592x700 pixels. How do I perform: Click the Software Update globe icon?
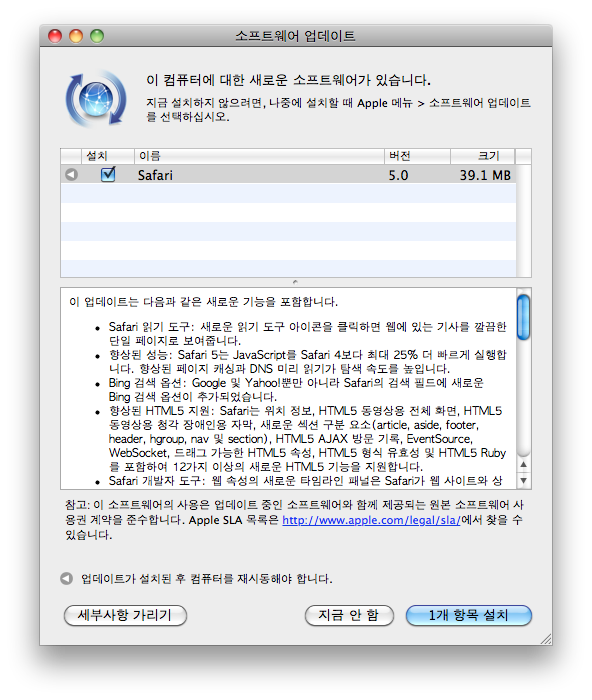pos(96,99)
